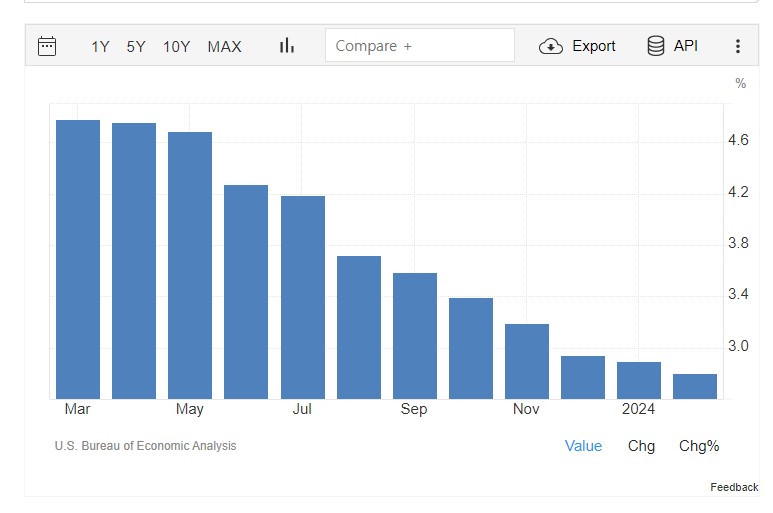Click the 3.8 y-axis value
The height and width of the screenshot is (513, 773).
point(738,243)
